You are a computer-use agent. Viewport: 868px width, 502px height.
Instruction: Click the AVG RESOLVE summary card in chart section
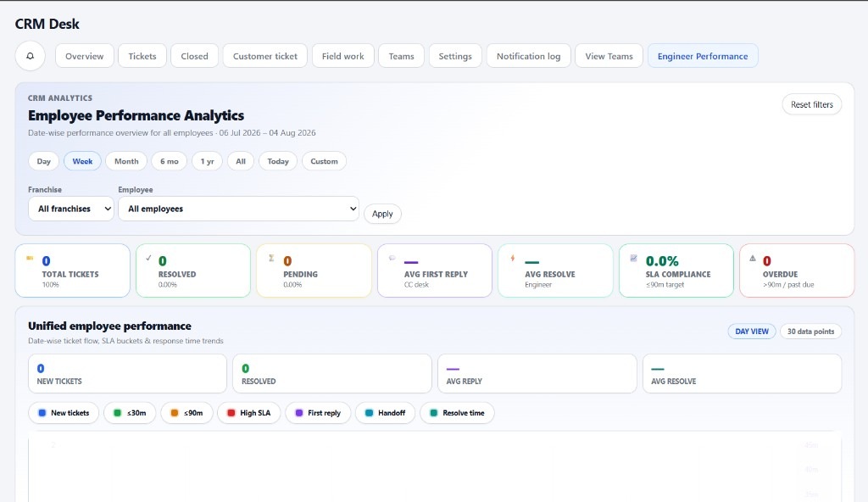pos(742,374)
